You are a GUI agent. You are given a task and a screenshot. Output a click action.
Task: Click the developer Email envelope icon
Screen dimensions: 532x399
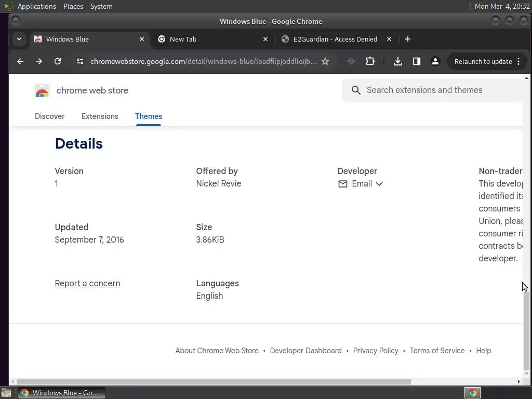[x=343, y=184]
